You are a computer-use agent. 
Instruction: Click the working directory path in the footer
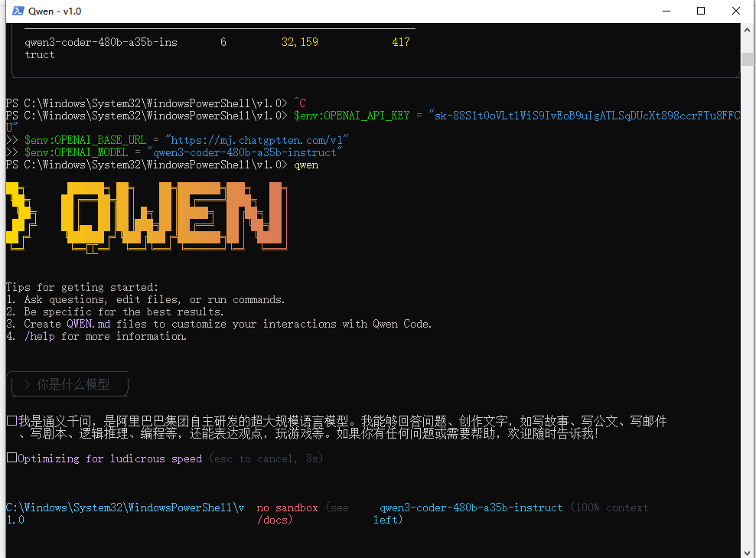click(x=125, y=514)
